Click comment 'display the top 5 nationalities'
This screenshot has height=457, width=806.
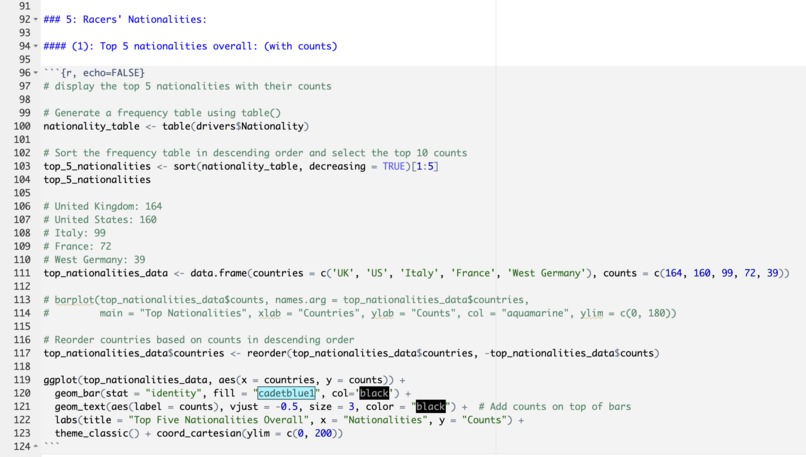[144, 86]
